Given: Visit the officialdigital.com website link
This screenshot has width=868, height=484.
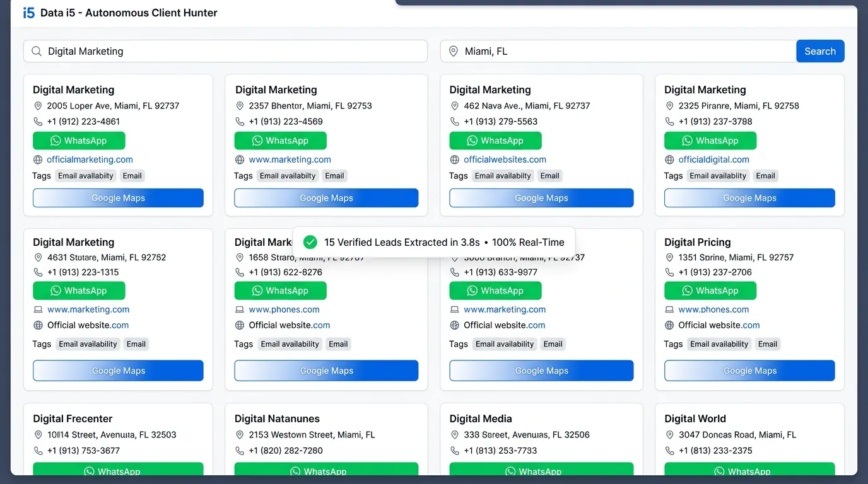Looking at the screenshot, I should [x=714, y=159].
